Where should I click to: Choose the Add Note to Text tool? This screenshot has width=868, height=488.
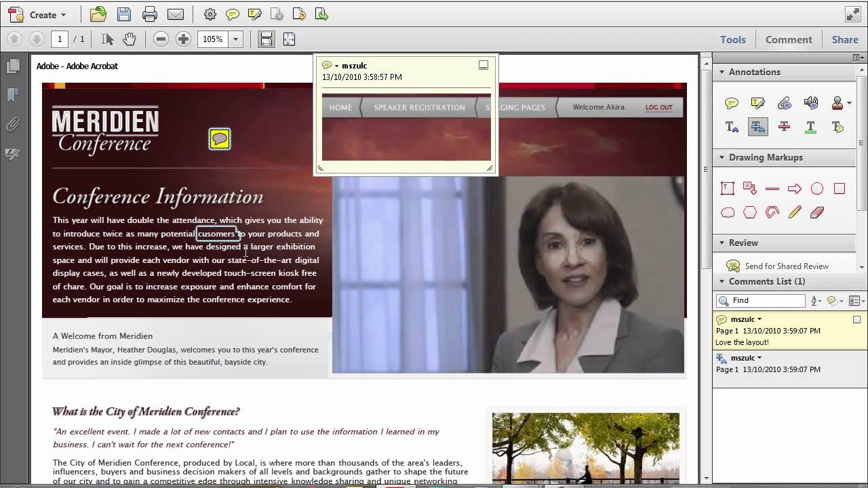[837, 127]
